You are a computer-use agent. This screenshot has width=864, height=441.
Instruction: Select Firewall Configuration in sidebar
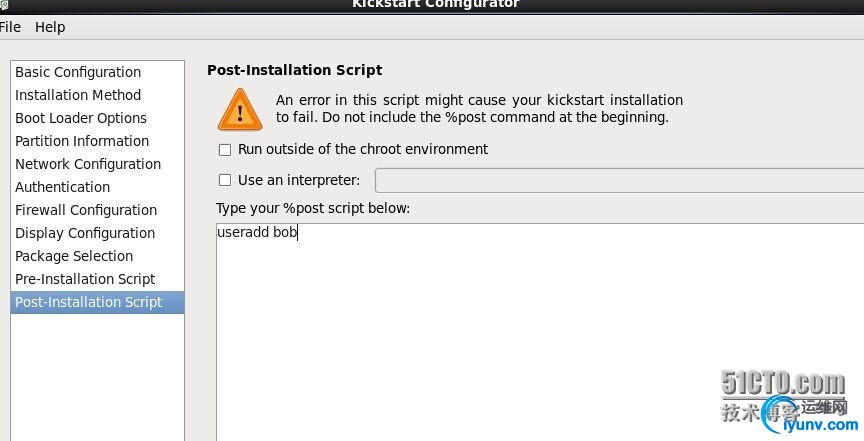click(98, 211)
